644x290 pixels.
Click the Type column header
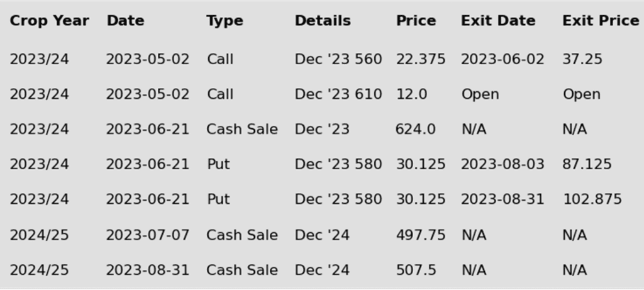tap(225, 21)
